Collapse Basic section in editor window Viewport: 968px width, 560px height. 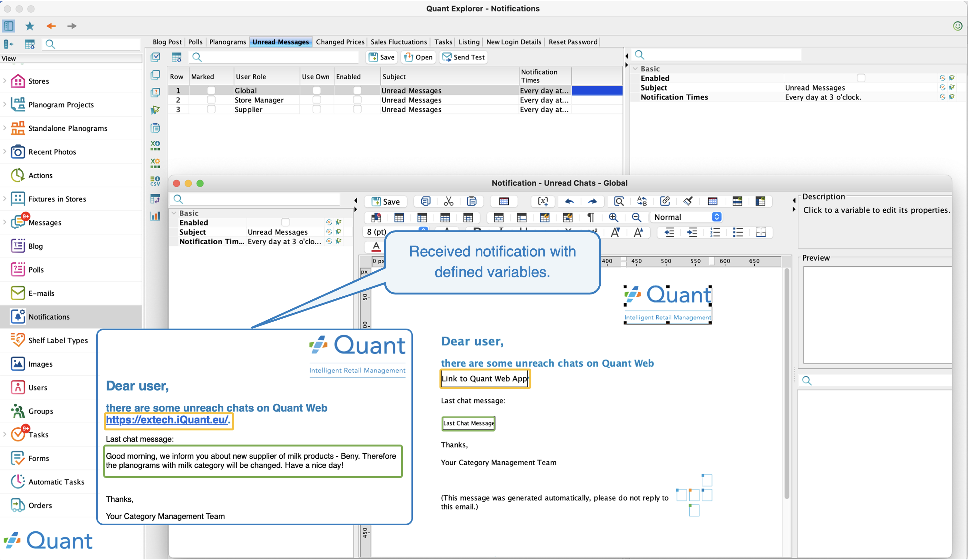pyautogui.click(x=174, y=213)
